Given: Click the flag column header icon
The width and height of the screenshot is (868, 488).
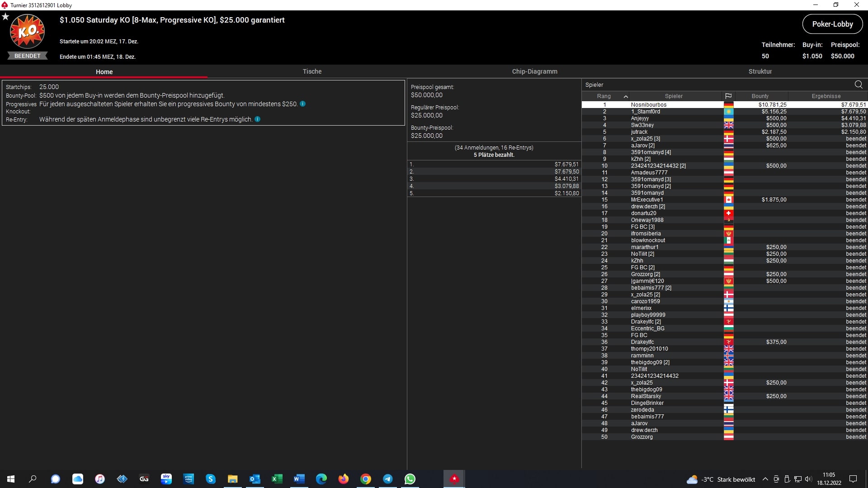Looking at the screenshot, I should tap(728, 96).
